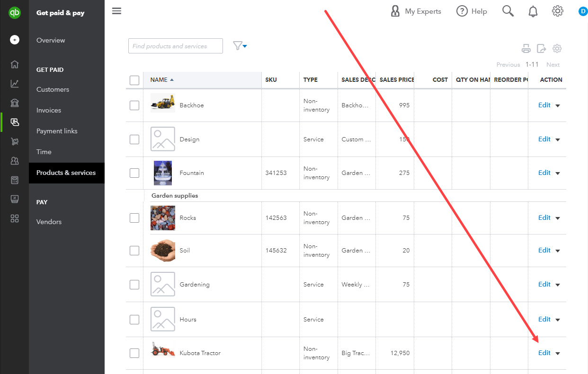Click the plus New icon in sidebar

click(15, 40)
